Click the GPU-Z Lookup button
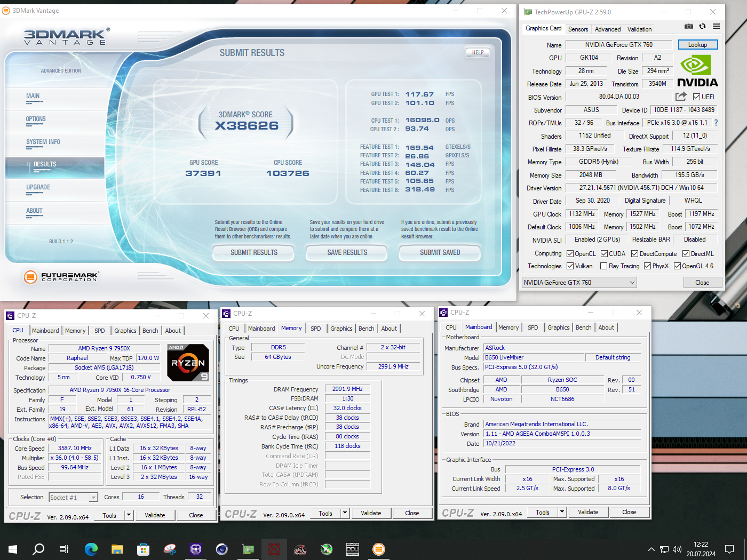This screenshot has width=747, height=560. pos(698,45)
